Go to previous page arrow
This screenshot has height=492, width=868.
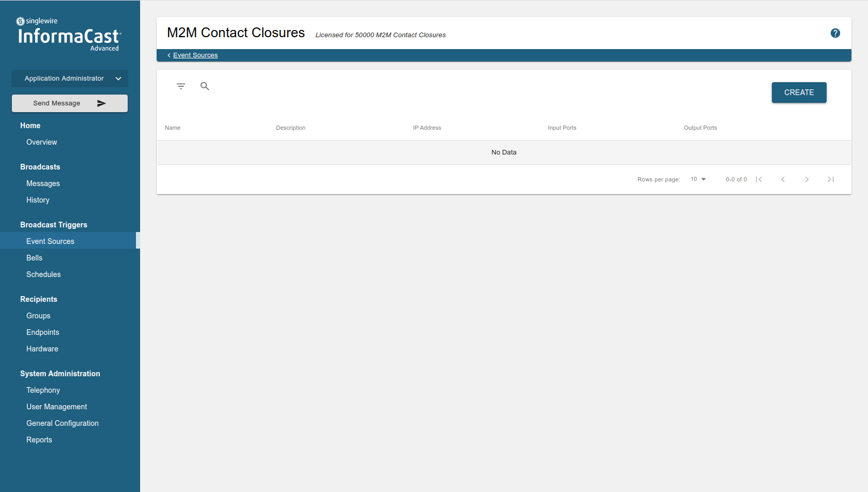pyautogui.click(x=783, y=179)
